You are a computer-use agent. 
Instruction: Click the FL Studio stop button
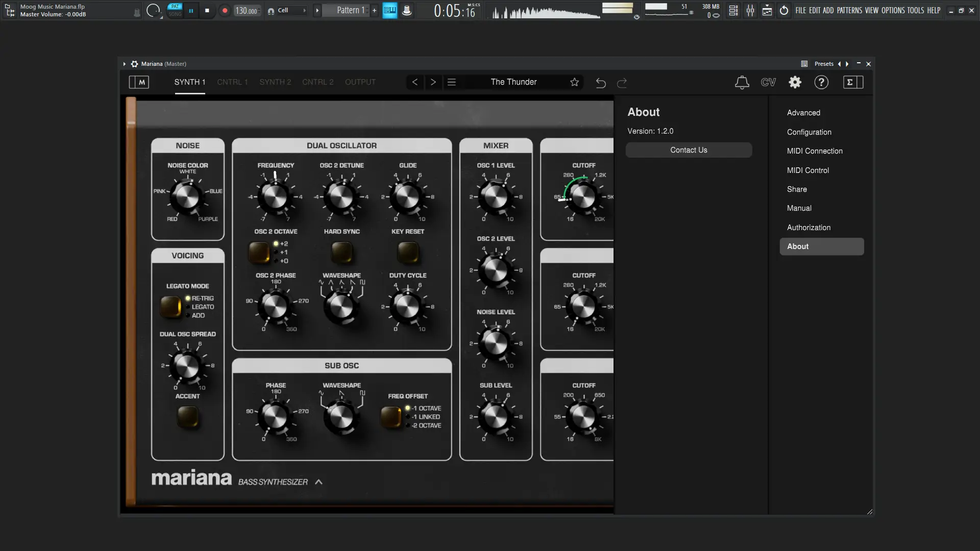point(207,10)
